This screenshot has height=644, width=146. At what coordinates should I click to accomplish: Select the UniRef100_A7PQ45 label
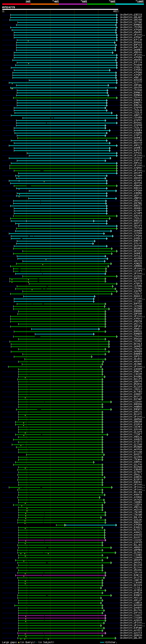[x=131, y=30]
